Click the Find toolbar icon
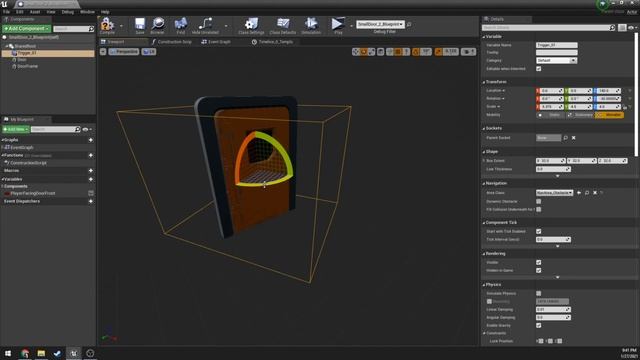Image resolution: width=640 pixels, height=360 pixels. point(180,24)
